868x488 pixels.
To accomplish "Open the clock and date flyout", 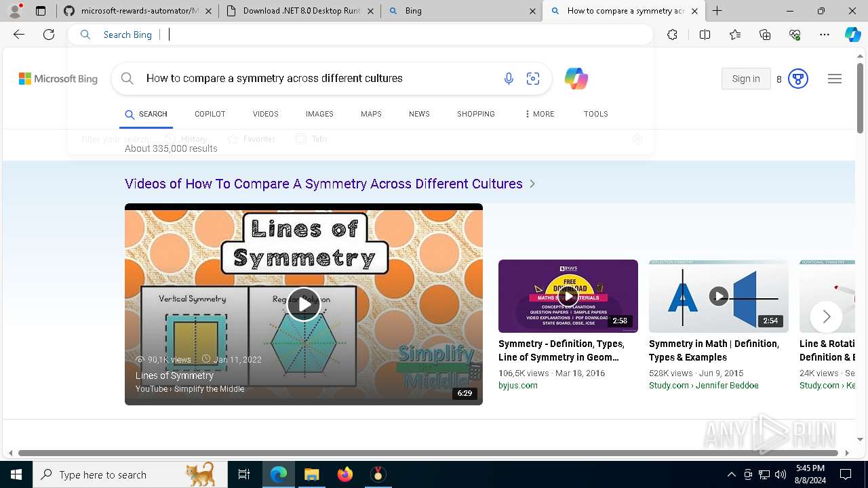I will coord(810,474).
